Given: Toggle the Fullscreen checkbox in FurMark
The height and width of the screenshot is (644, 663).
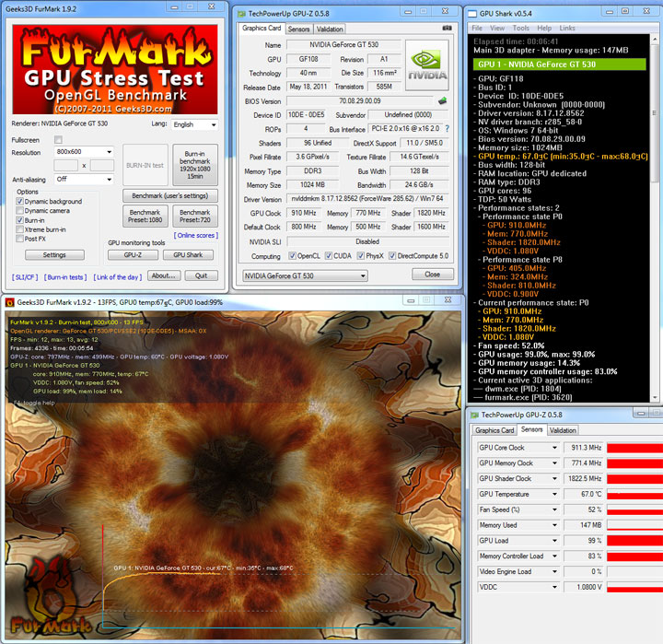Looking at the screenshot, I should [58, 140].
